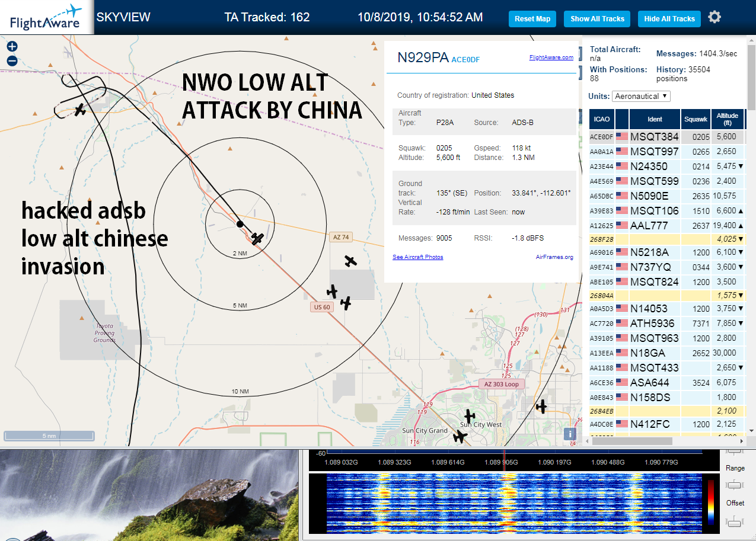Select the aircraft icon above Sun City West
This screenshot has height=541, width=756.
click(470, 416)
